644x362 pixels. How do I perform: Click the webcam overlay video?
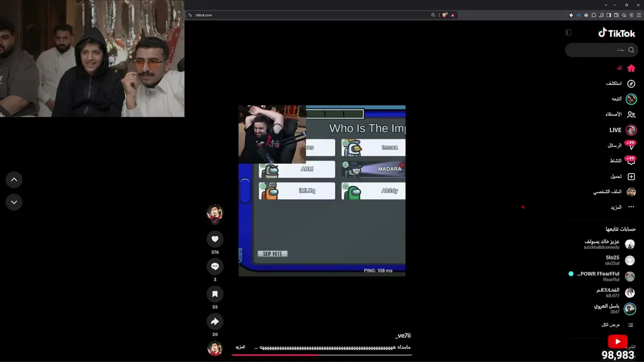(92, 58)
